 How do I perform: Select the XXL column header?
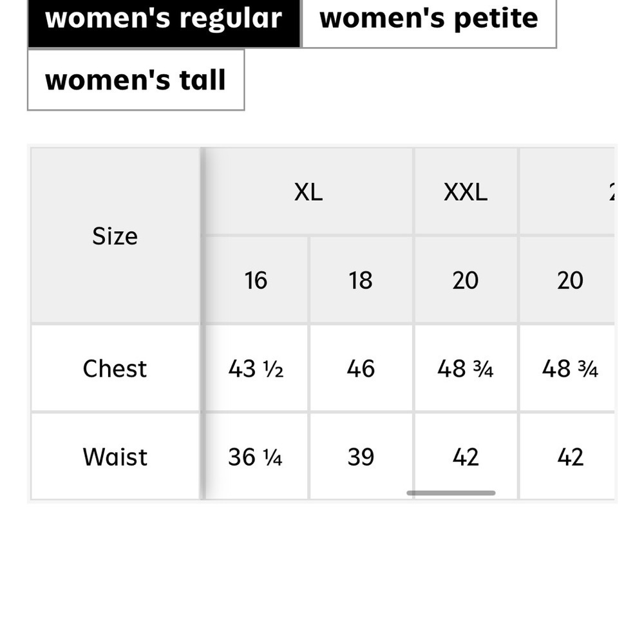coord(466,191)
